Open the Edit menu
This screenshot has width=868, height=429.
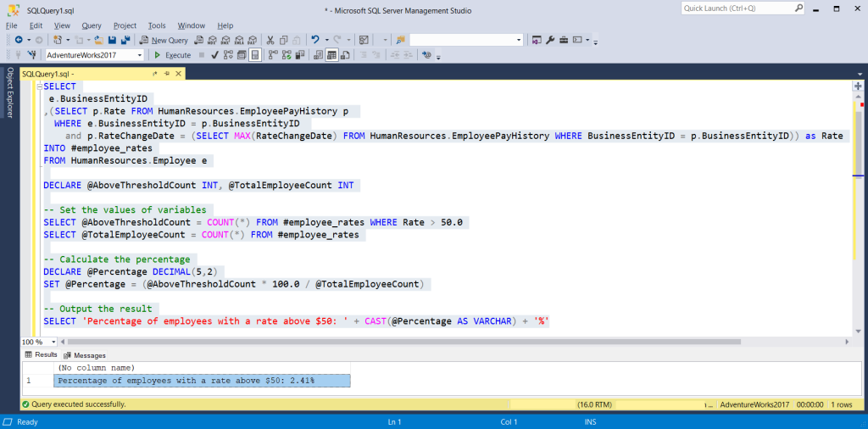pyautogui.click(x=36, y=25)
